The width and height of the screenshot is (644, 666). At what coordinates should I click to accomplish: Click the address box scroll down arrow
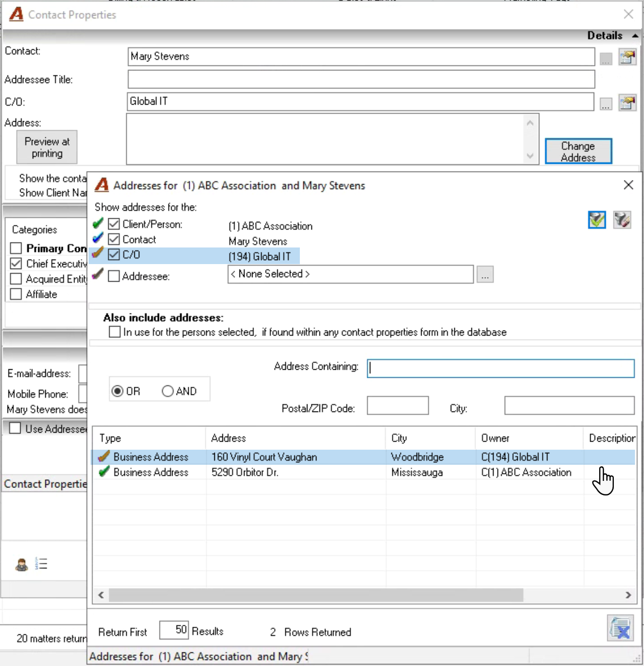530,156
